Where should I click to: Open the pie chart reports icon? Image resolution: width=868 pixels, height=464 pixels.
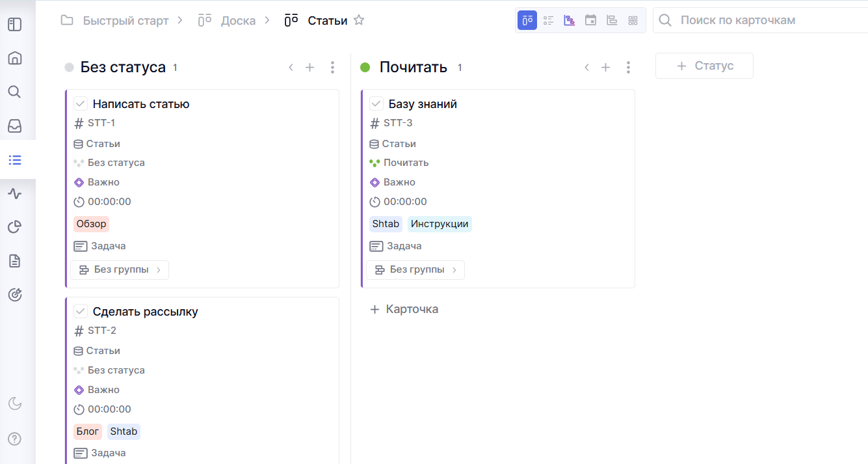click(15, 227)
